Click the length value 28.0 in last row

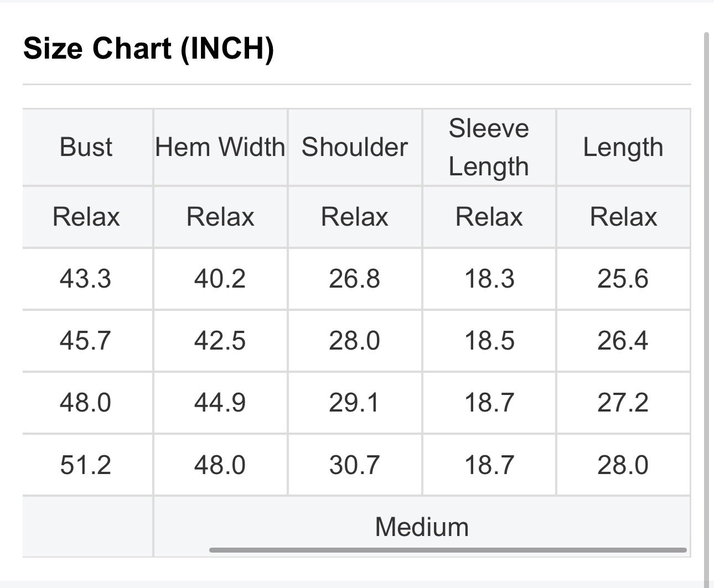623,465
